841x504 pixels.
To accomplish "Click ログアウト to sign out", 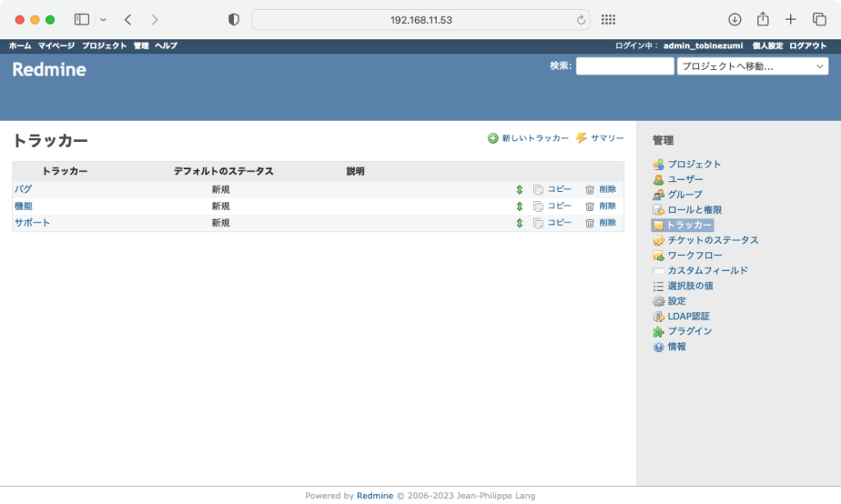I will click(x=808, y=46).
